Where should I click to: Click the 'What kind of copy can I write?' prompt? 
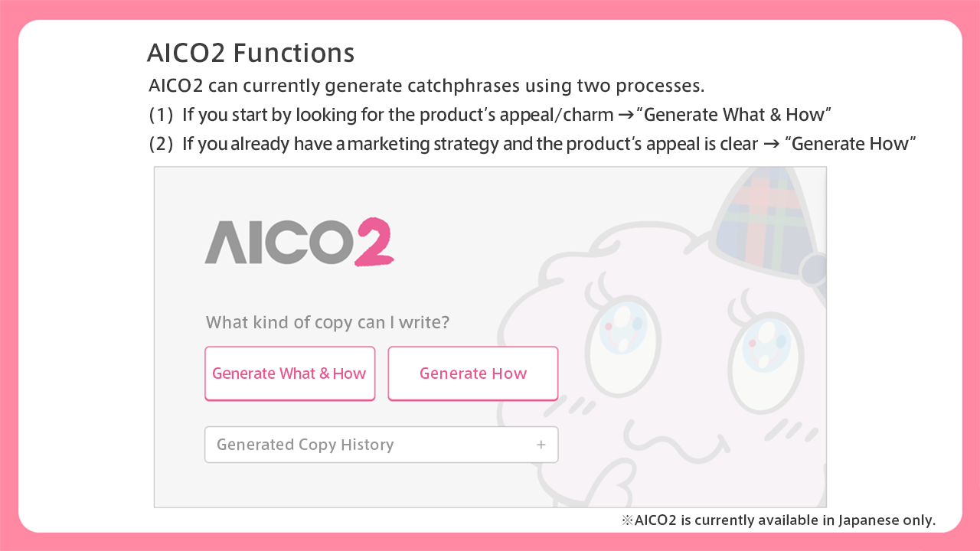click(328, 322)
